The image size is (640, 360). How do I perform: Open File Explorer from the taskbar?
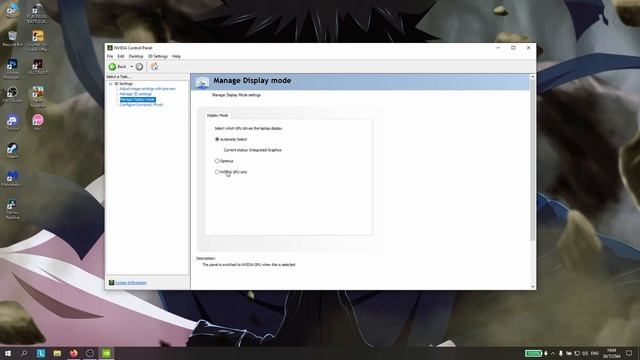coord(57,353)
